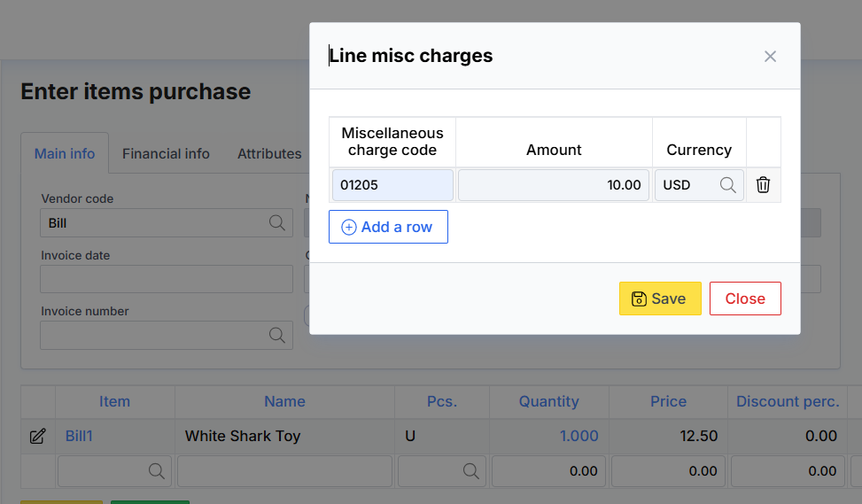The image size is (862, 504).
Task: Focus the Amount field showing 10.00
Action: tap(554, 185)
